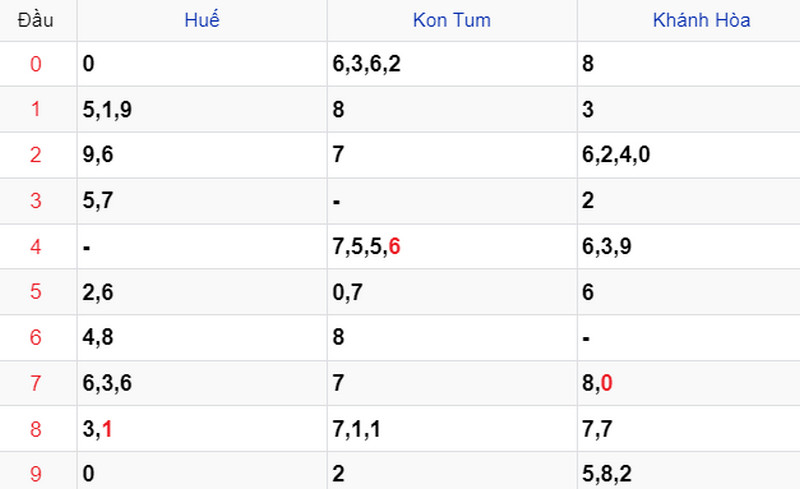Select Huế cell with red 1
The image size is (800, 489).
point(97,428)
